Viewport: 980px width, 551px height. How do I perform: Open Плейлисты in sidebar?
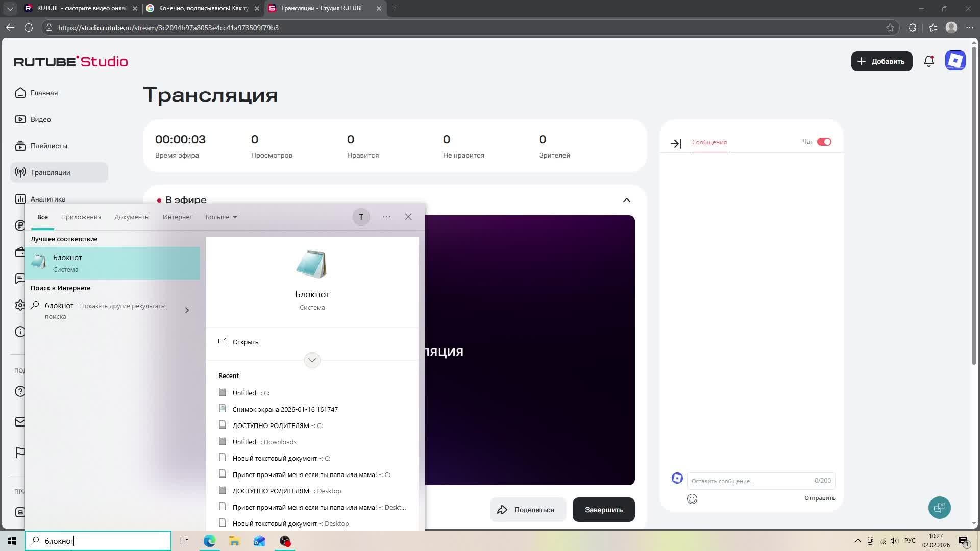48,146
